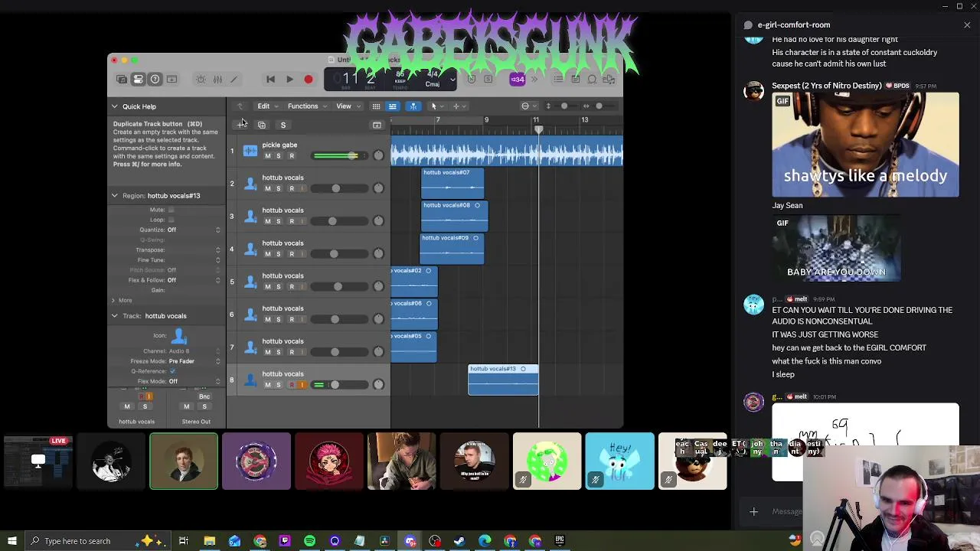The image size is (980, 551).
Task: Open the Global Tracks button in track header
Action: click(x=377, y=125)
